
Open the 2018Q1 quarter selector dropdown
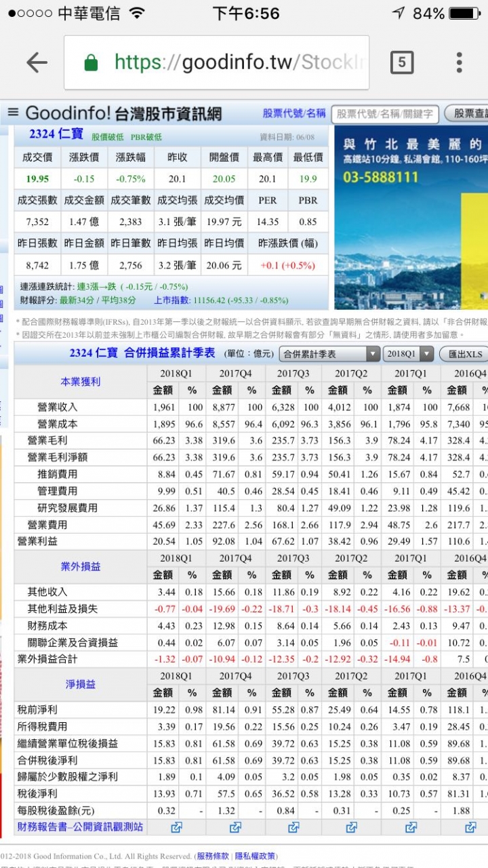[x=409, y=354]
